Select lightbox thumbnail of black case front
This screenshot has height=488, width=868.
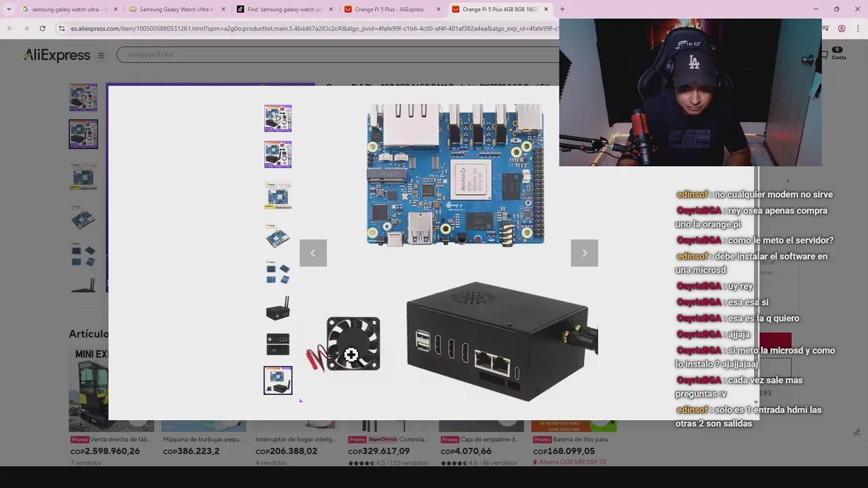278,344
